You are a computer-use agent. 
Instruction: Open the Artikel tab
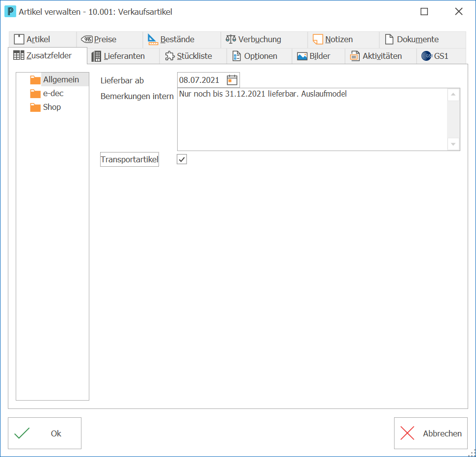coord(42,39)
